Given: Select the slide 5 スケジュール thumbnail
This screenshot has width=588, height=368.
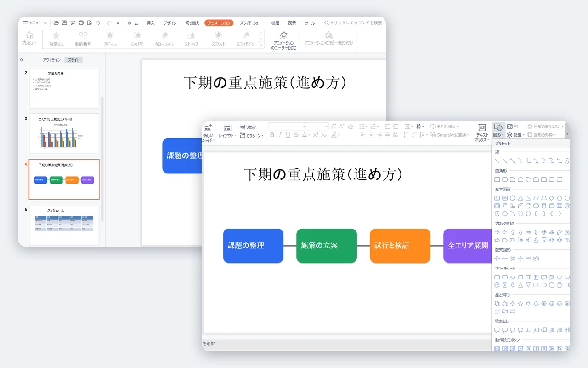Looking at the screenshot, I should [x=64, y=225].
